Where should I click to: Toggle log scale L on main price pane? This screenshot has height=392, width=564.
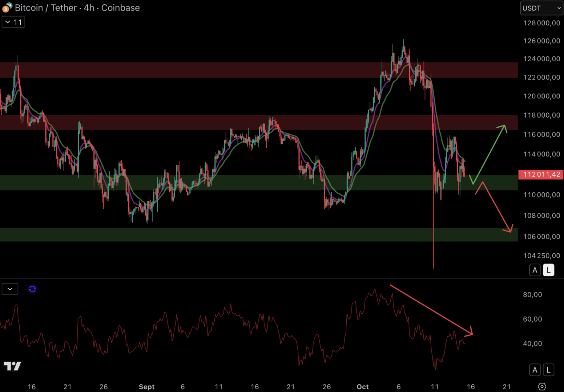pyautogui.click(x=548, y=270)
